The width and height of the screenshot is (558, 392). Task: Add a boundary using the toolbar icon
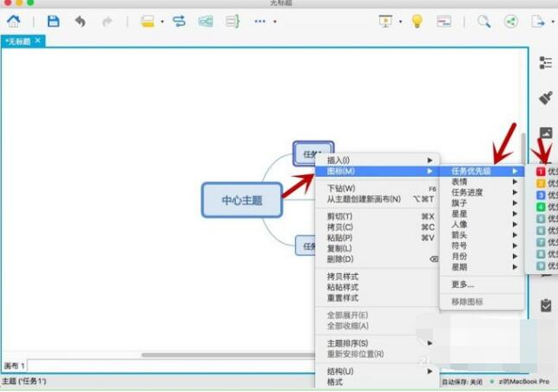click(x=206, y=22)
